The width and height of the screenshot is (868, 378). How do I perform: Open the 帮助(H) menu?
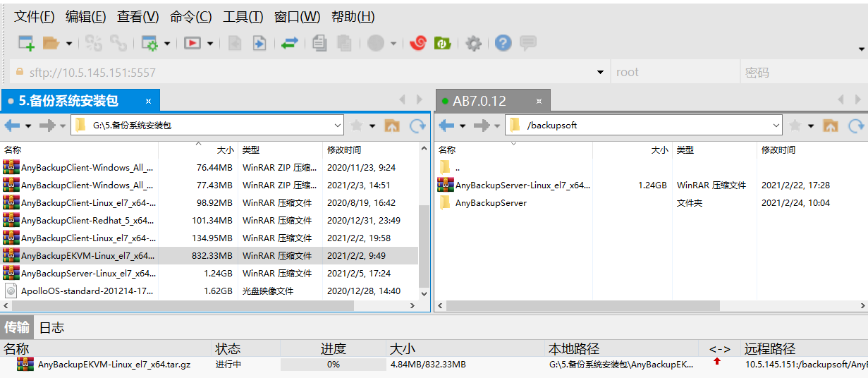click(353, 17)
